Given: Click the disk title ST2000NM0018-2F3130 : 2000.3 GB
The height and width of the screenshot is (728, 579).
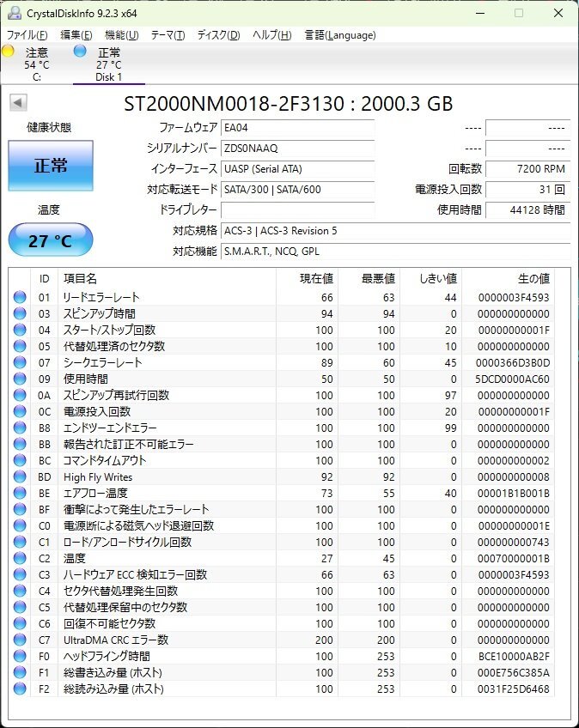Looking at the screenshot, I should click(x=288, y=104).
